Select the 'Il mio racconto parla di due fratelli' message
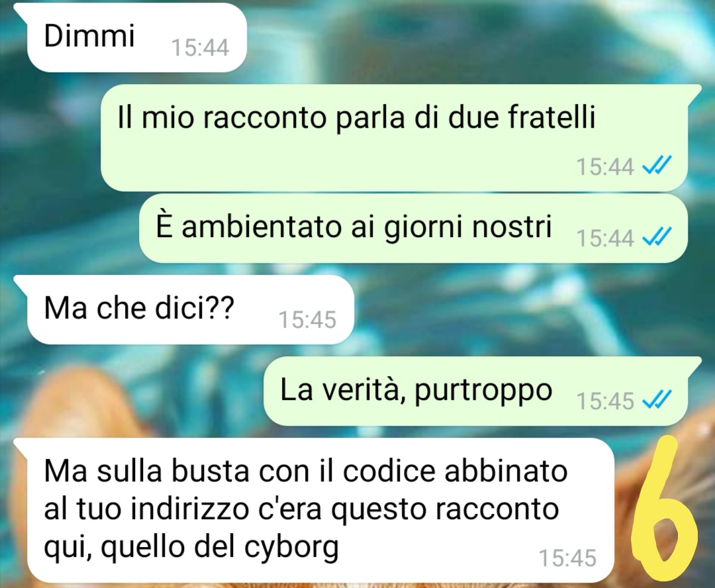Screen dimensions: 715x588 pos(394,137)
